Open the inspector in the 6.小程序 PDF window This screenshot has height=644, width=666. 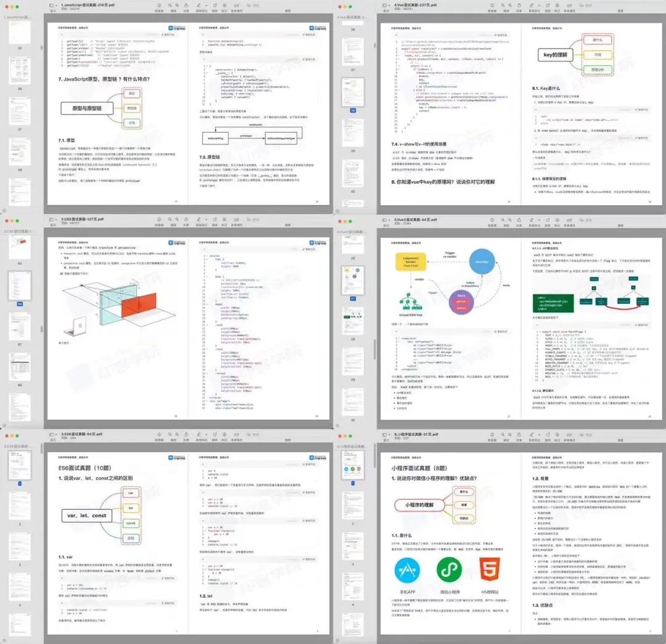pyautogui.click(x=492, y=434)
